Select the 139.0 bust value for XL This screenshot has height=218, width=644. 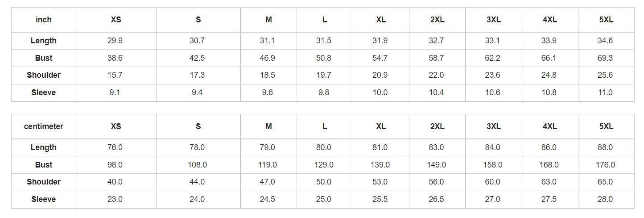tap(380, 165)
